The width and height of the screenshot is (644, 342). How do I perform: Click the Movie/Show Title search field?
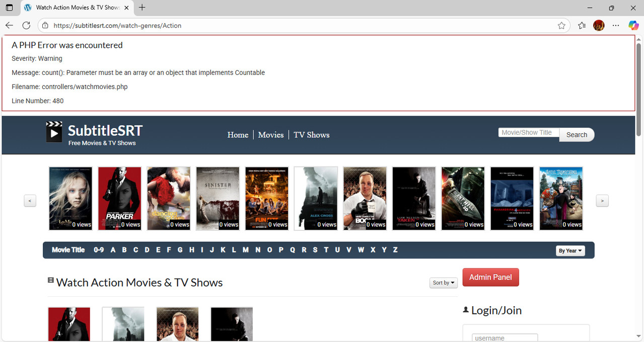point(529,133)
